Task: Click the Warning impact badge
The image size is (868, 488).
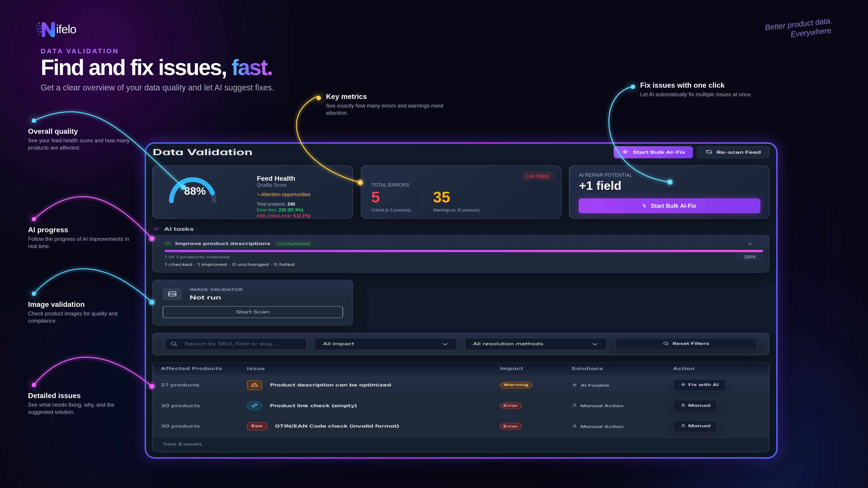Action: pyautogui.click(x=516, y=385)
